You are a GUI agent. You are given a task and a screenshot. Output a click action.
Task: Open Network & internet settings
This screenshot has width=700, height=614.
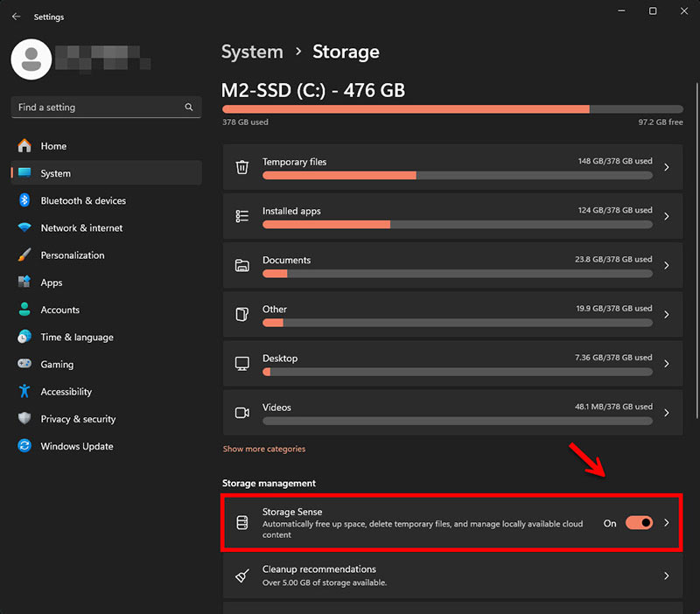(106, 227)
